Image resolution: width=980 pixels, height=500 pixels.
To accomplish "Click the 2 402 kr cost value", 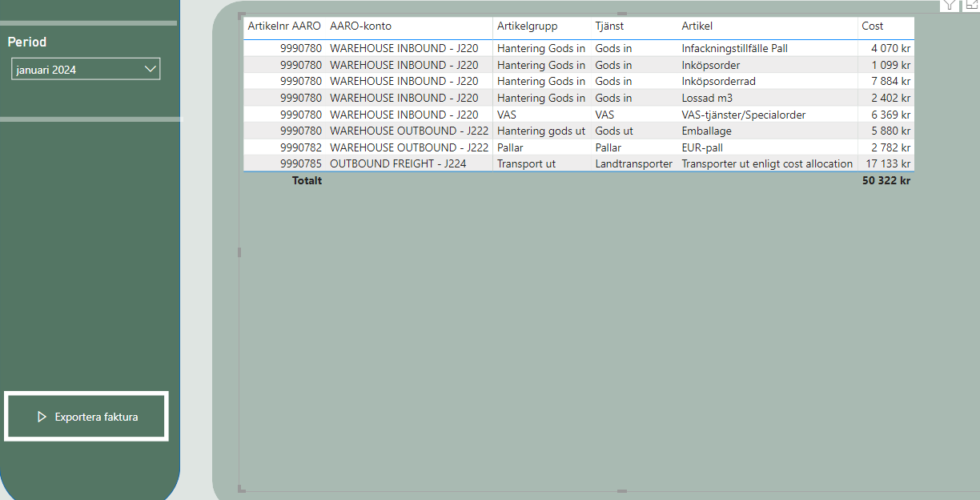I will click(x=890, y=98).
